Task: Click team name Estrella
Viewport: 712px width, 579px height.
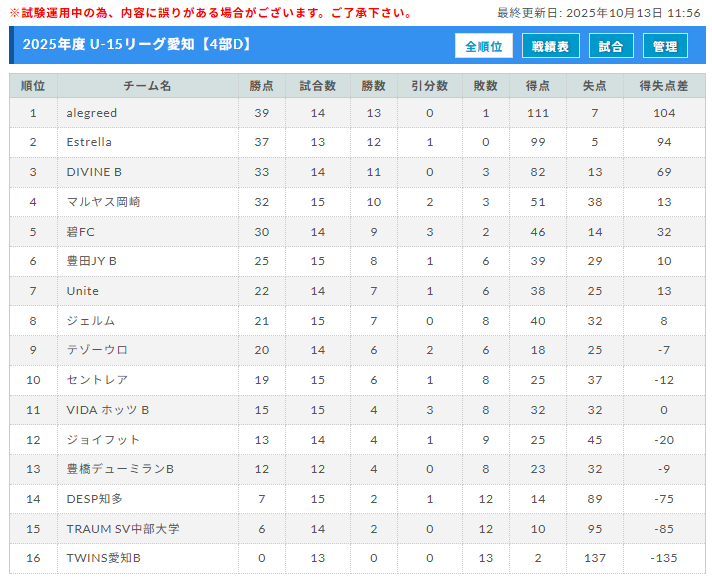Action: (x=89, y=143)
